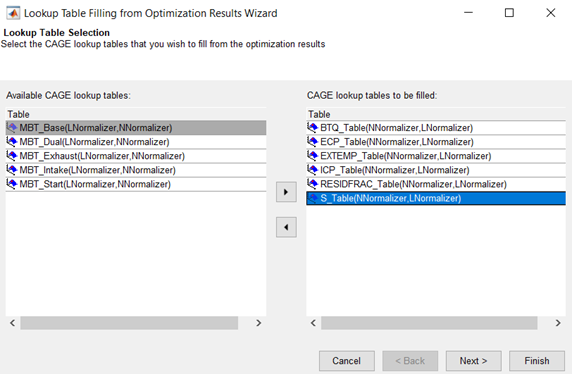
Task: Click the table icon beside MBT_Exhaust
Action: click(x=12, y=156)
